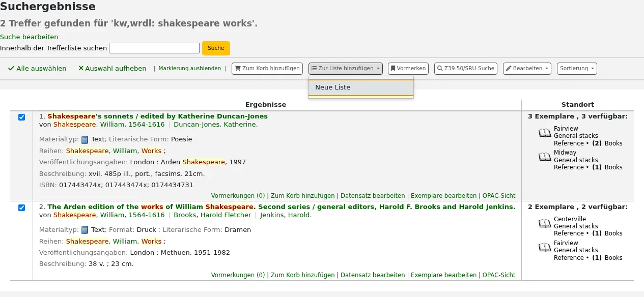This screenshot has height=297, width=644.
Task: Click the 'Zum Korb hinzufügen' toolbar button
Action: click(267, 69)
